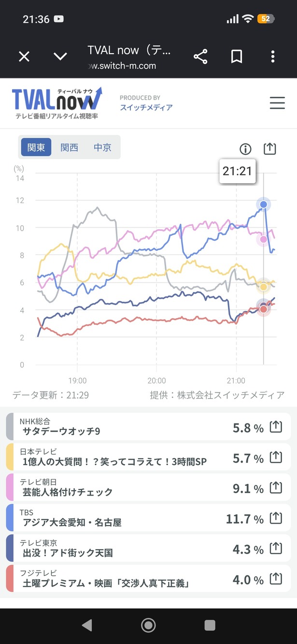This screenshot has height=644, width=297.
Task: Tap the TBS peak point on chart
Action: (x=264, y=204)
